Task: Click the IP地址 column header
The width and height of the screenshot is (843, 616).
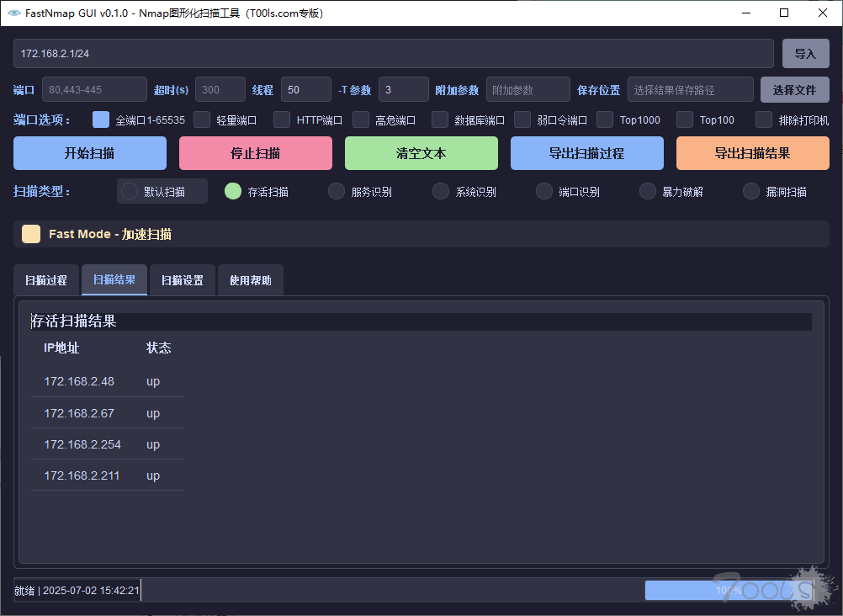Action: [61, 348]
